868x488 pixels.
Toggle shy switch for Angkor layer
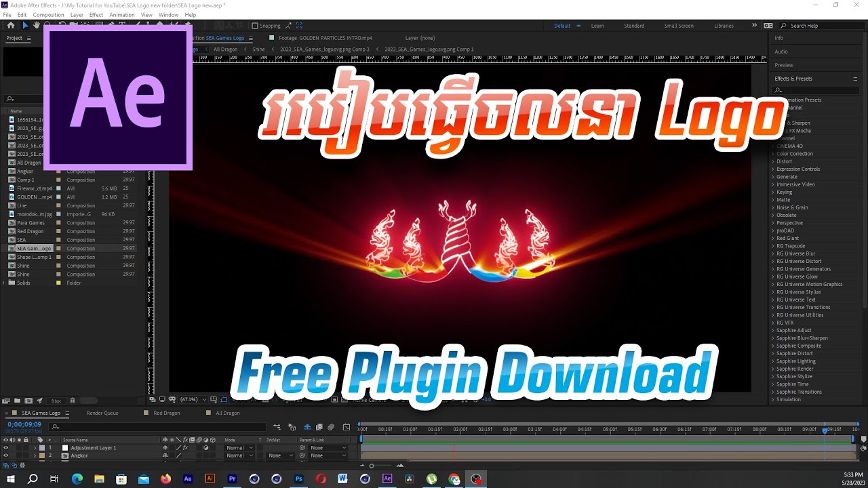pos(165,455)
